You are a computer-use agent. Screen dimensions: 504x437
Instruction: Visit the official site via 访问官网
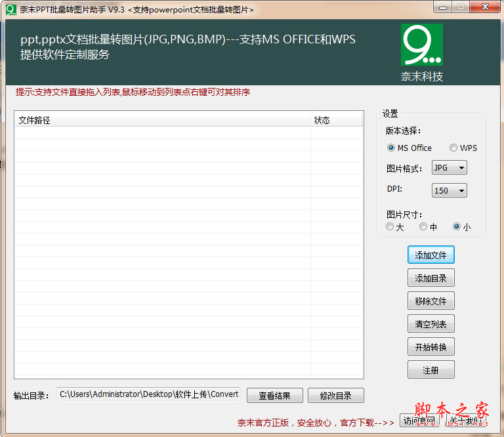(419, 421)
